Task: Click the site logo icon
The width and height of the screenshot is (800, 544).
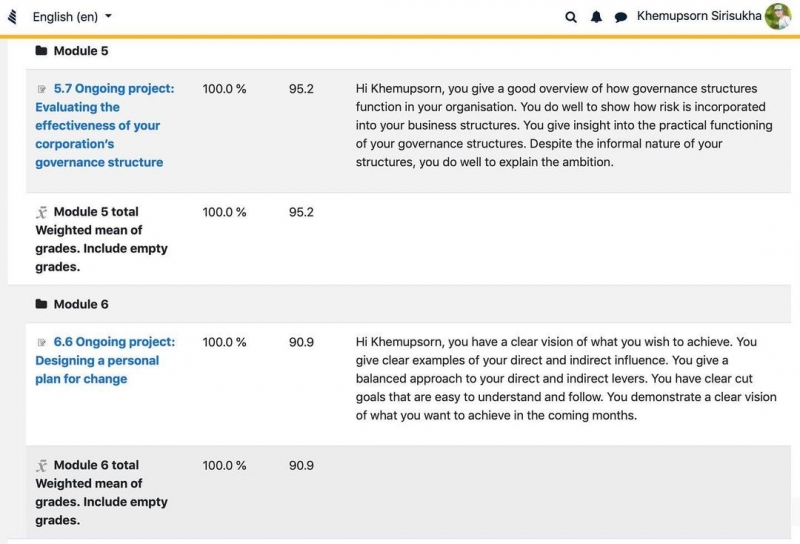Action: click(12, 17)
